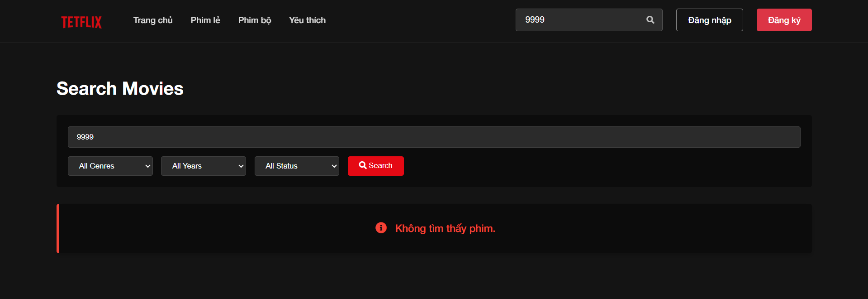Click the magnifier icon inside red Search button
The image size is (868, 299).
pyautogui.click(x=363, y=165)
